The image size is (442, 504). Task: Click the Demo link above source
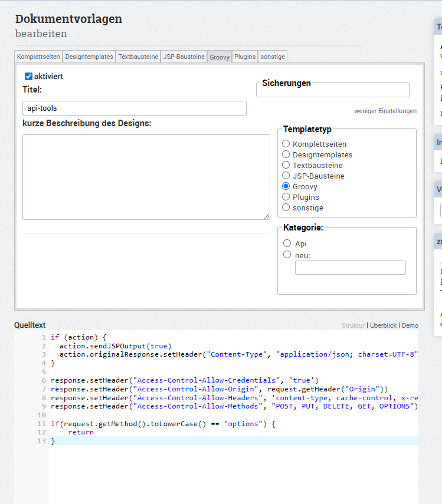[x=410, y=325]
